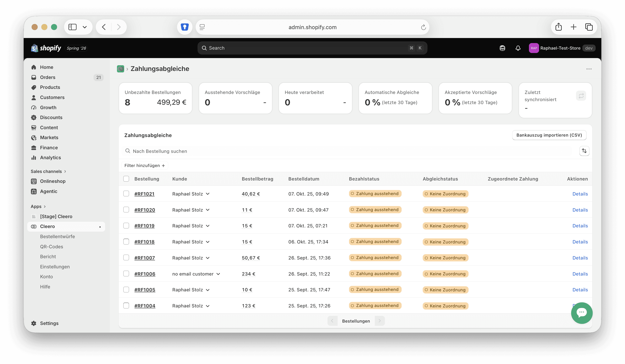The height and width of the screenshot is (364, 625).
Task: Expand customer dropdown for order #RF1007
Action: click(208, 258)
